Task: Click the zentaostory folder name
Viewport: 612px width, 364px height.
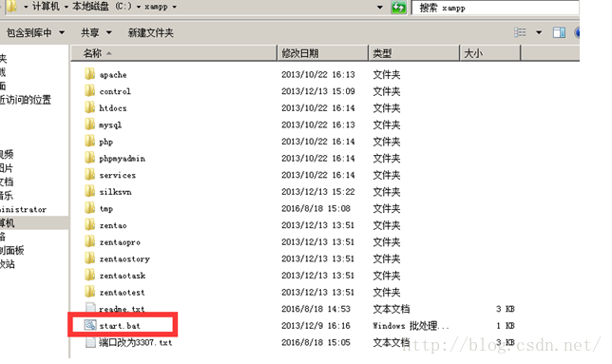Action: click(124, 259)
